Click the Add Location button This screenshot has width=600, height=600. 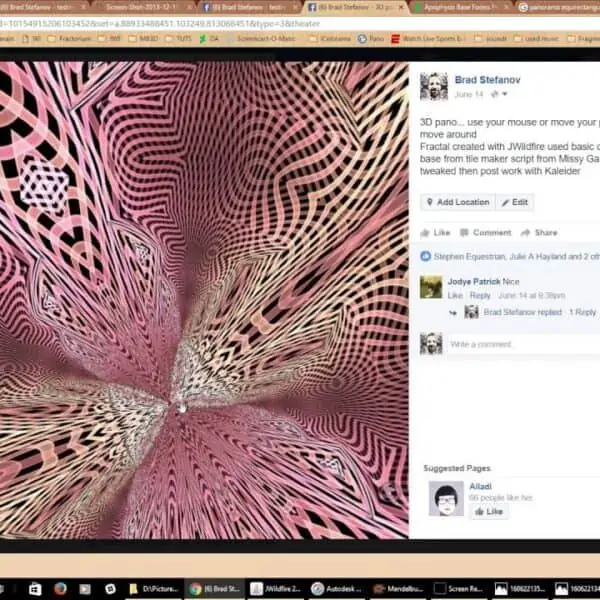[x=458, y=202]
